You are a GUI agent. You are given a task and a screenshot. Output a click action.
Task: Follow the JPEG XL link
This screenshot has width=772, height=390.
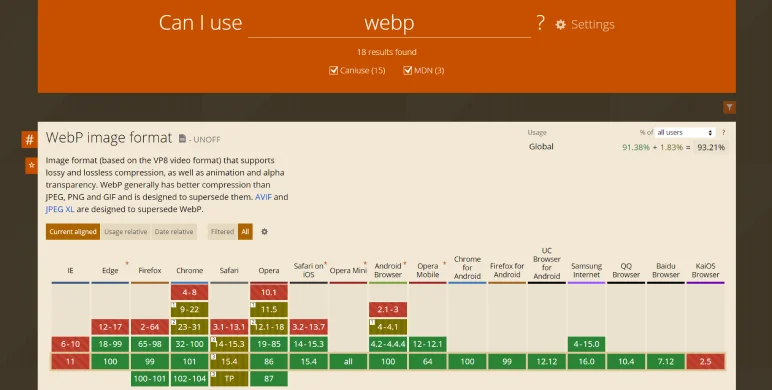coord(60,209)
